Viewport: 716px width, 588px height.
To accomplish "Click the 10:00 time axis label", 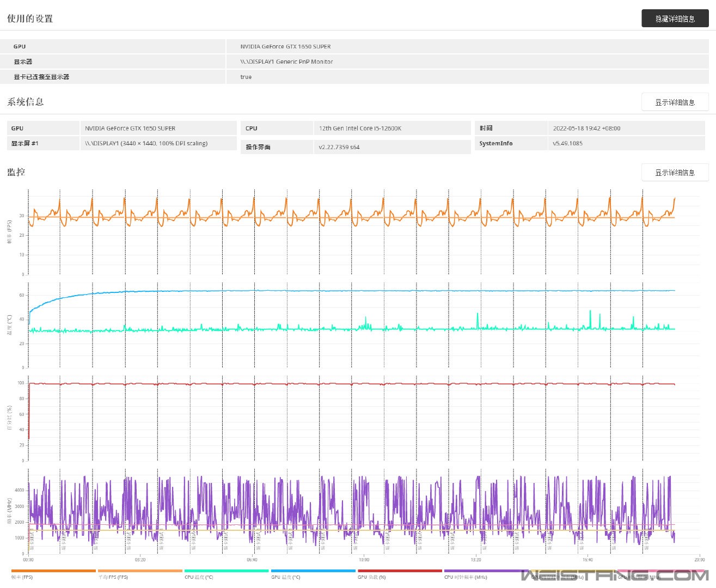I will [x=364, y=560].
